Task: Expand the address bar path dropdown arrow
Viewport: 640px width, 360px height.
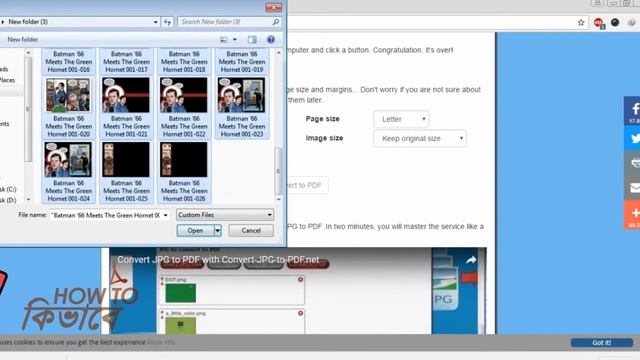Action: point(156,22)
